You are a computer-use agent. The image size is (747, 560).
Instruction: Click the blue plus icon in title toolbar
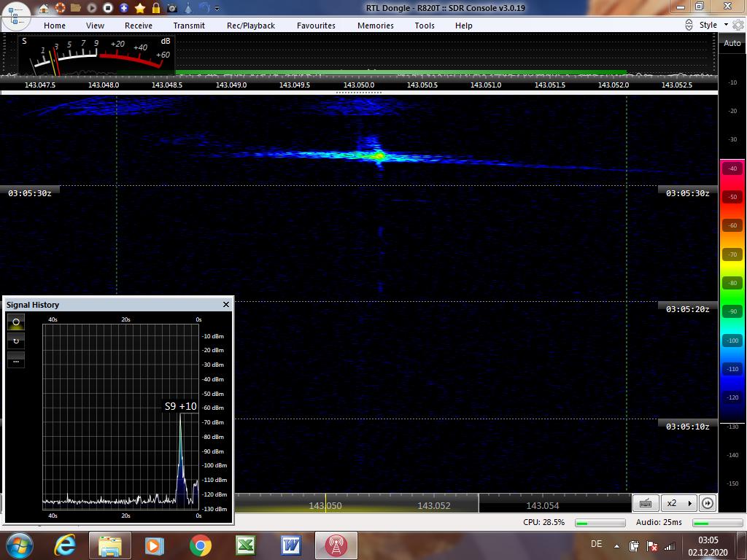pyautogui.click(x=124, y=7)
